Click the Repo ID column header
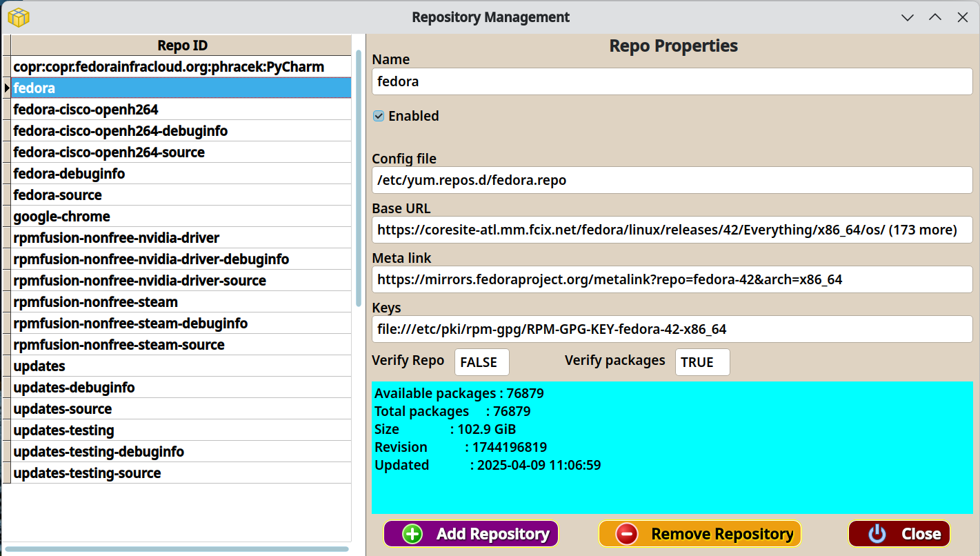The image size is (980, 556). point(182,46)
